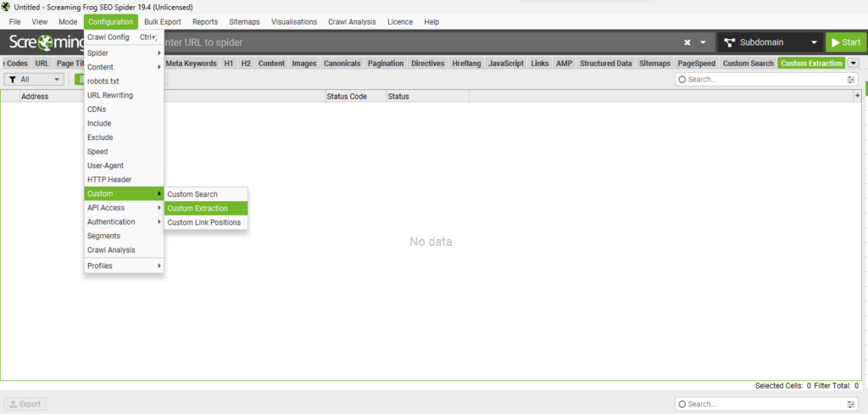Select robots.txt menu entry
Viewport: 868px width, 414px height.
tap(124, 81)
